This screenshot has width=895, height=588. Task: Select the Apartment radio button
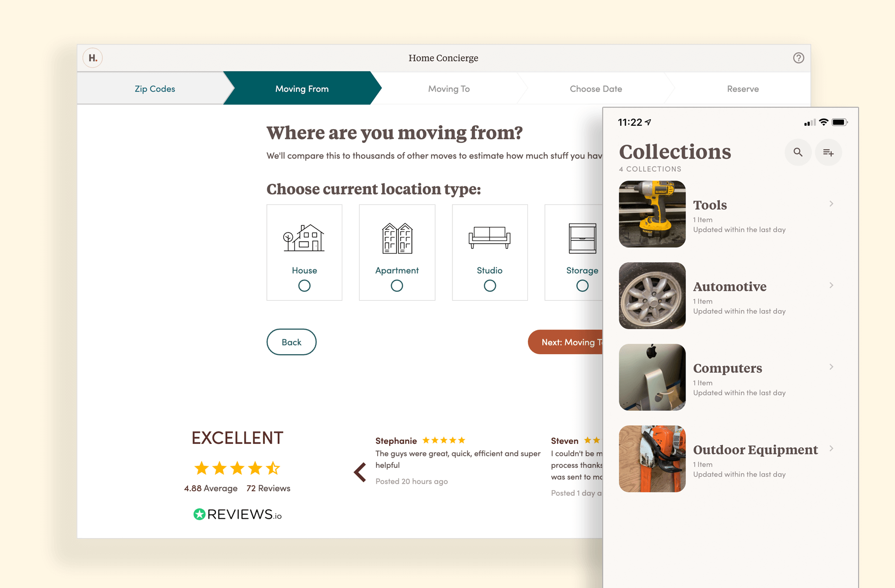click(397, 286)
